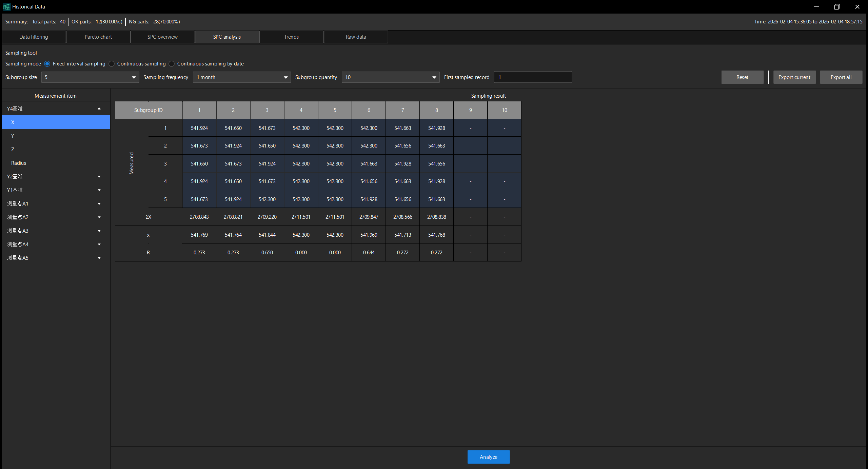Expand the Y1基准 measurement group
868x469 pixels.
(99, 190)
